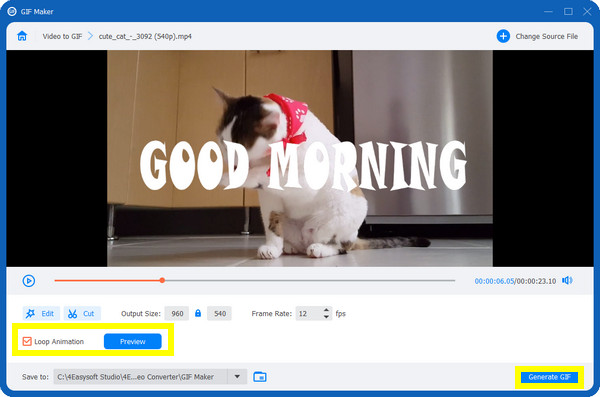Decrease the frame rate with down arrow
Image resolution: width=600 pixels, height=397 pixels.
pos(326,317)
